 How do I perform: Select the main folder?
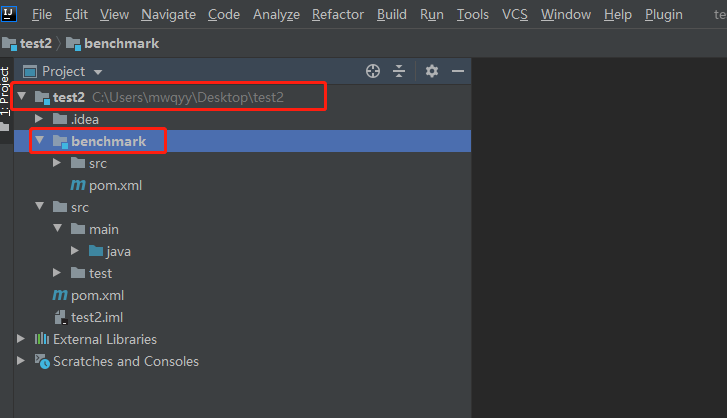pos(104,229)
